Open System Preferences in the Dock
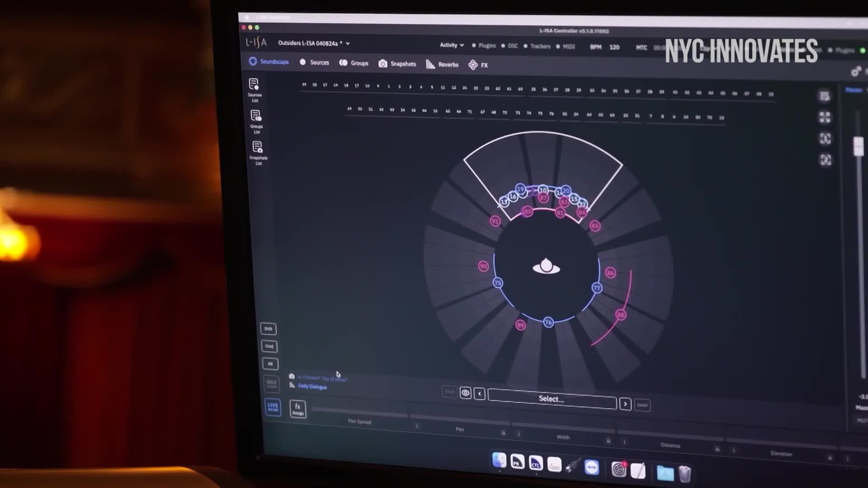Screen dimensions: 868x488 [618, 469]
